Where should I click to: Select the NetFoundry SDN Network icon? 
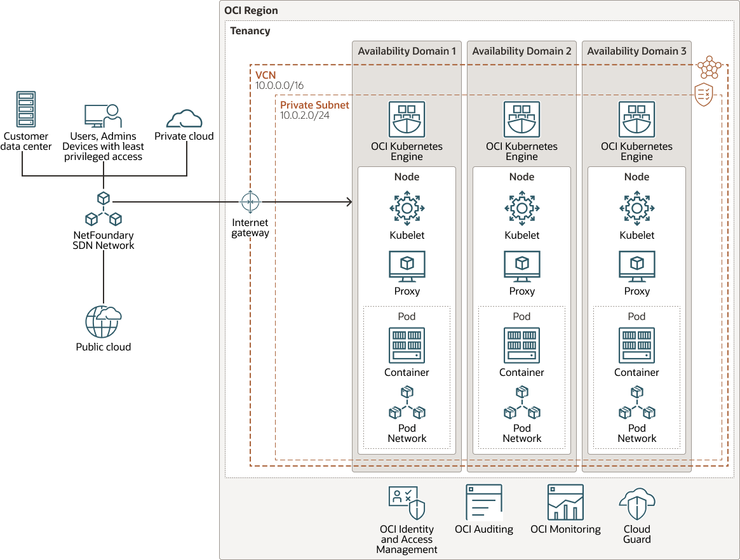104,208
